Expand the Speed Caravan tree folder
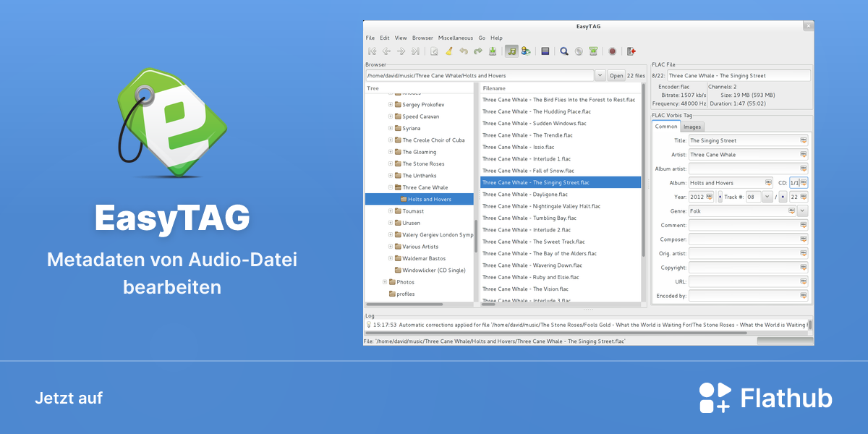This screenshot has width=868, height=434. pyautogui.click(x=391, y=116)
